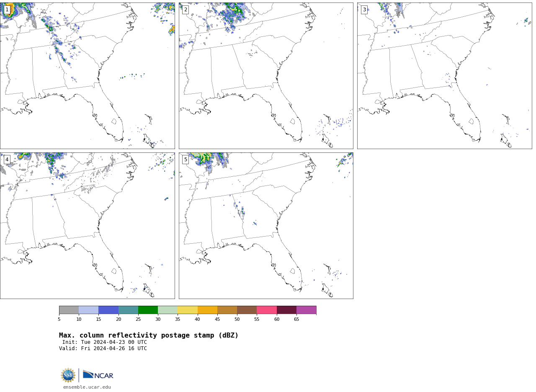This screenshot has width=536, height=392.
Task: Click the Max. column reflectivity title
Action: pyautogui.click(x=149, y=335)
